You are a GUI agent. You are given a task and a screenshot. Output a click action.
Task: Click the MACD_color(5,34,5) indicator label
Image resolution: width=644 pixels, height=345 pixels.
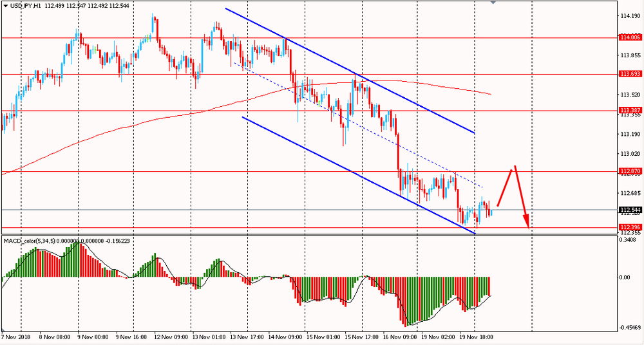30,241
